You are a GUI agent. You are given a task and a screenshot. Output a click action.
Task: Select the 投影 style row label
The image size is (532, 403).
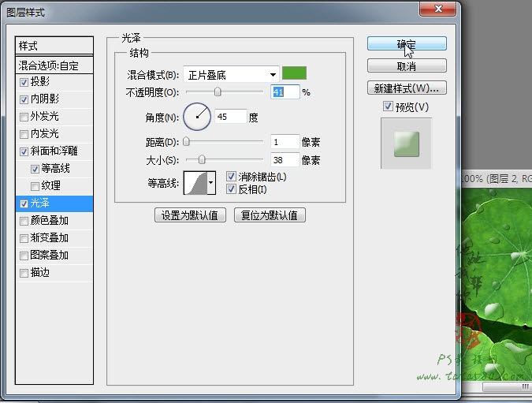40,81
